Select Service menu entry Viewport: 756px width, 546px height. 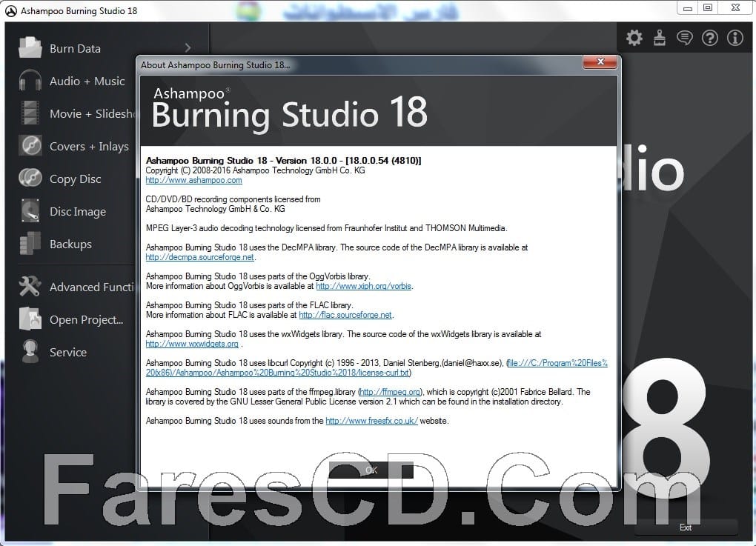[68, 353]
